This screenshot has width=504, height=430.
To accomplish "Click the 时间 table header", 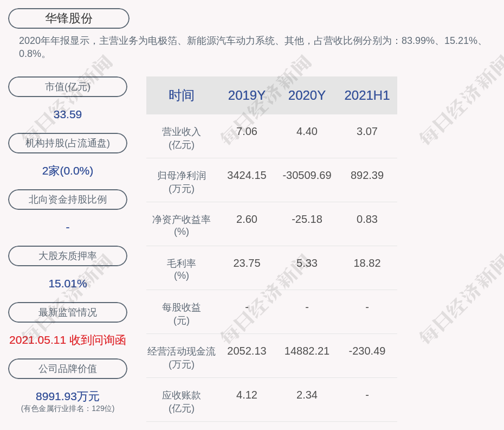I will (182, 95).
